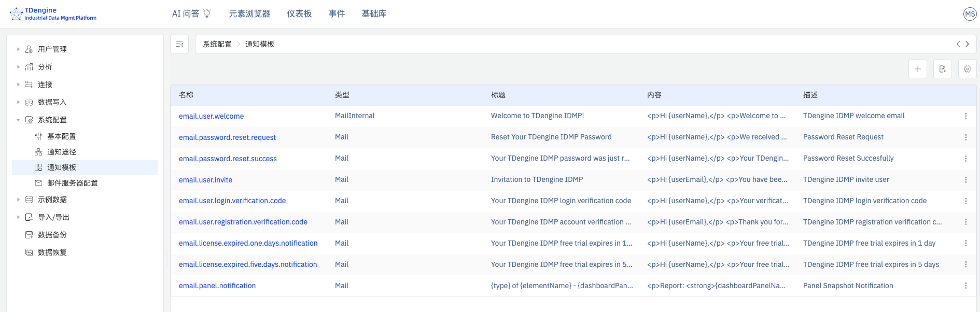Open the 元素浏览器 top menu
This screenshot has width=980, height=312.
(x=250, y=13)
